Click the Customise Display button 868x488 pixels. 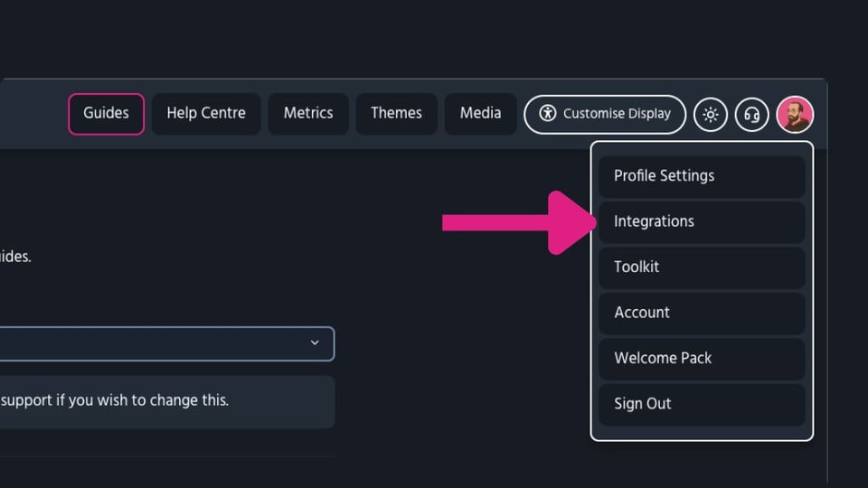[605, 115]
